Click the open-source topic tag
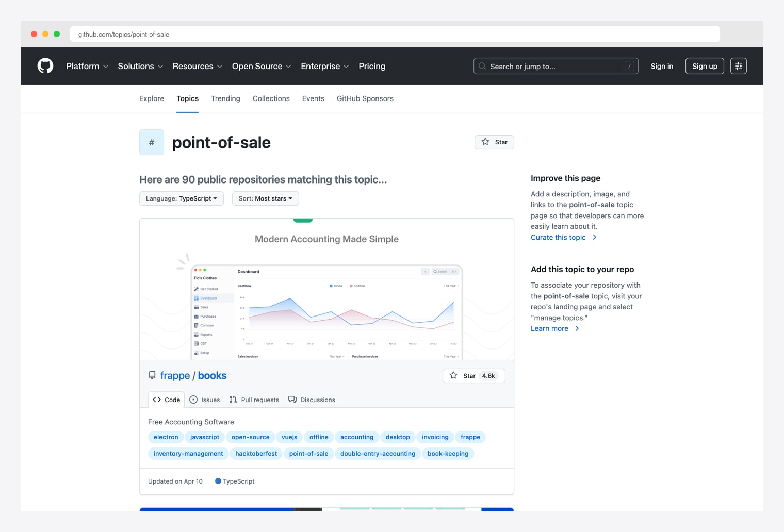784x532 pixels. tap(250, 437)
